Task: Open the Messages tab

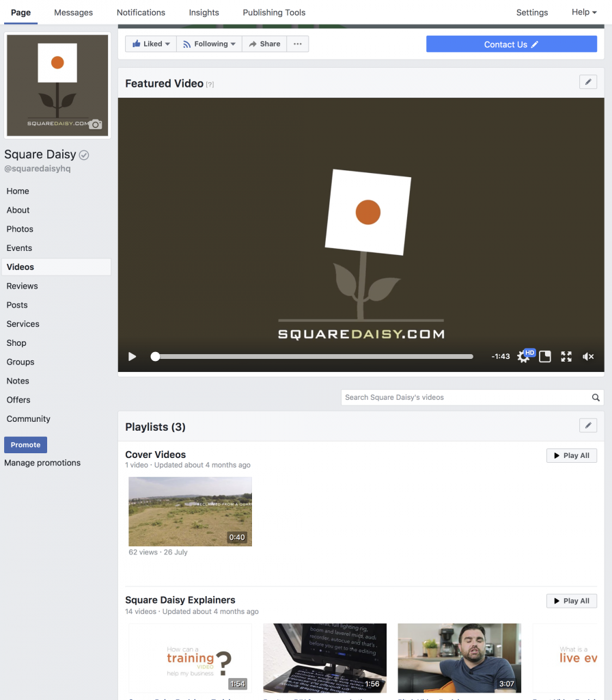Action: (74, 12)
